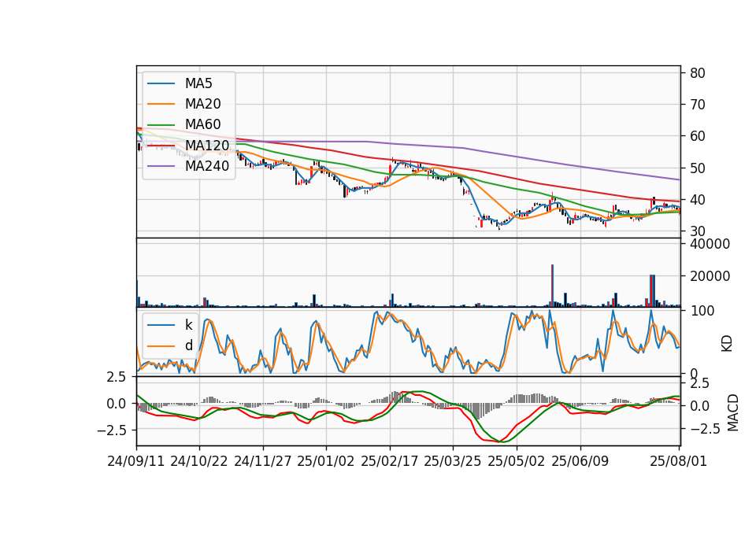This screenshot has width=756, height=543.
Task: Click the k legend label in KD panel
Action: tap(188, 325)
